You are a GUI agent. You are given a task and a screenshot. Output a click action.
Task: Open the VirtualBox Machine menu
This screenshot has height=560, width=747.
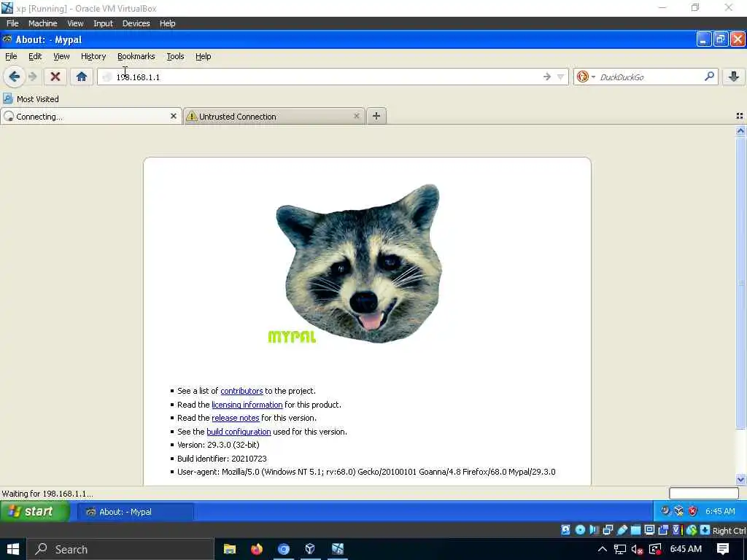[42, 23]
